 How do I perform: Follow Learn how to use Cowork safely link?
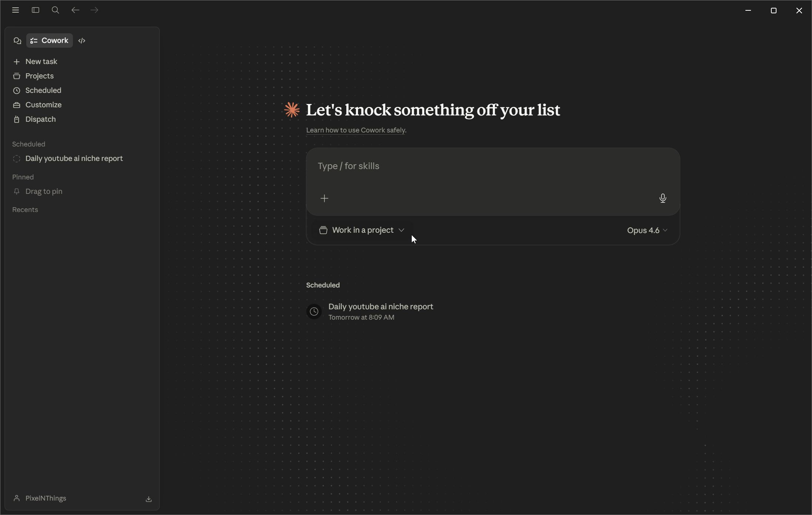(x=356, y=130)
